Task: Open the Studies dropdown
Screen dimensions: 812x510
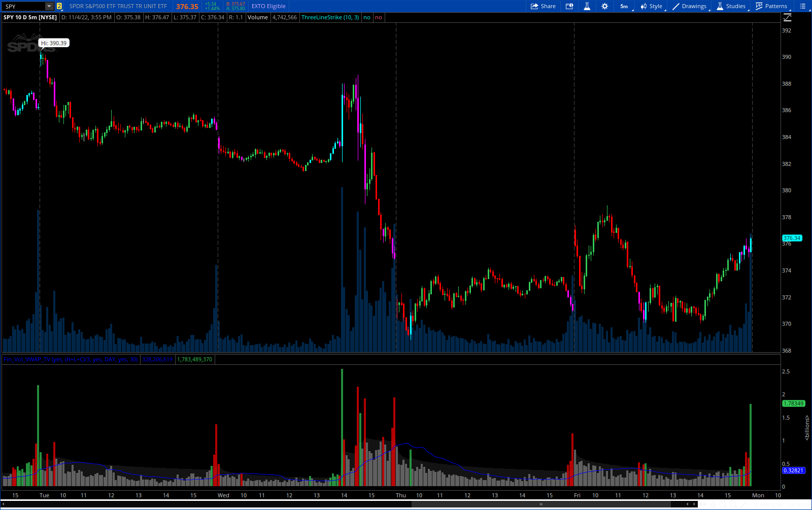Action: click(731, 6)
